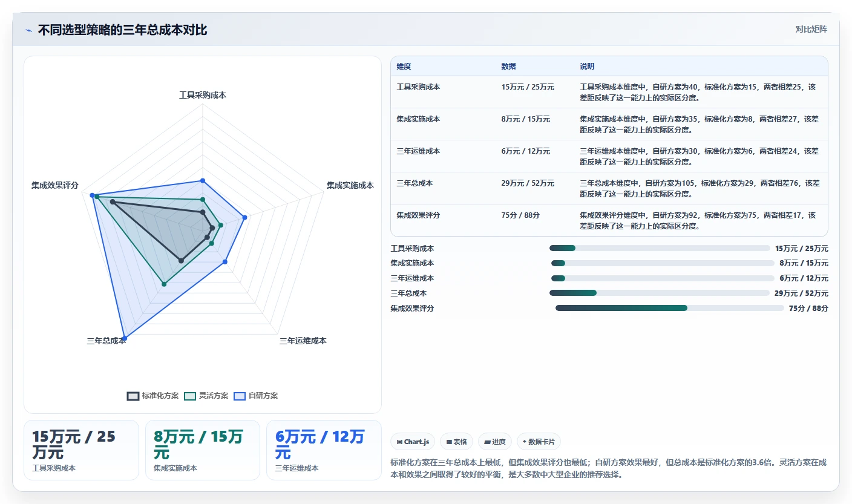852x504 pixels.
Task: Click the 29万元 / 52万元 value beside the progress bar
Action: tap(801, 293)
